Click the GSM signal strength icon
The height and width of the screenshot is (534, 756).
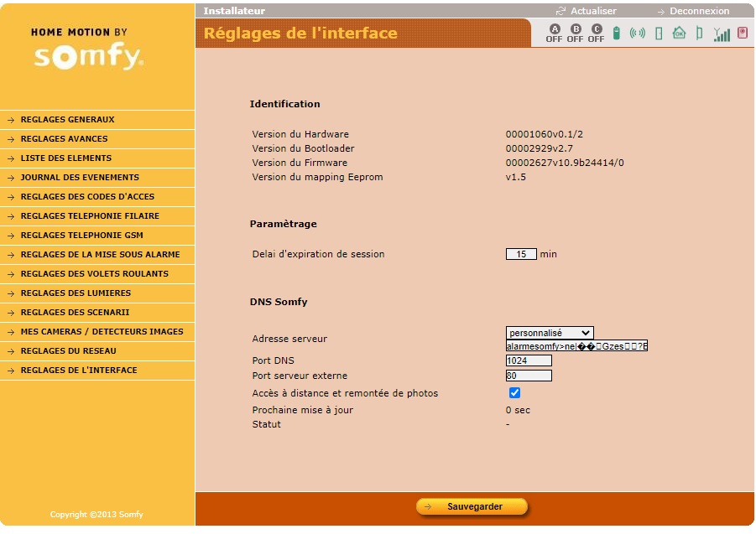[722, 34]
